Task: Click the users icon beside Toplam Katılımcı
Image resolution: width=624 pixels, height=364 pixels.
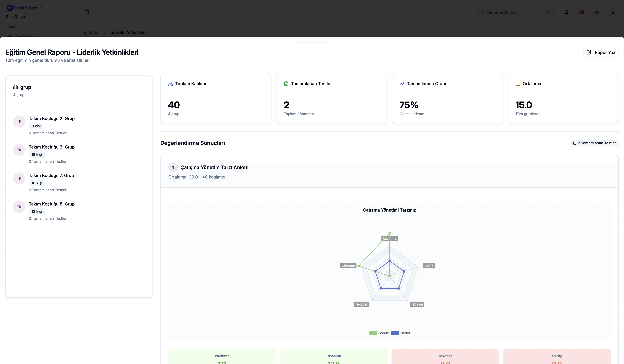Action: point(170,84)
